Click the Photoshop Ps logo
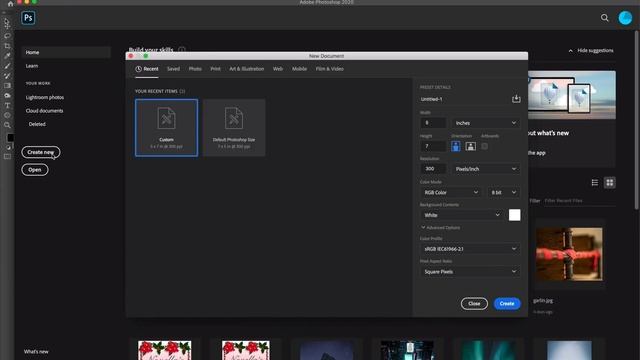This screenshot has width=640, height=360. 28,18
